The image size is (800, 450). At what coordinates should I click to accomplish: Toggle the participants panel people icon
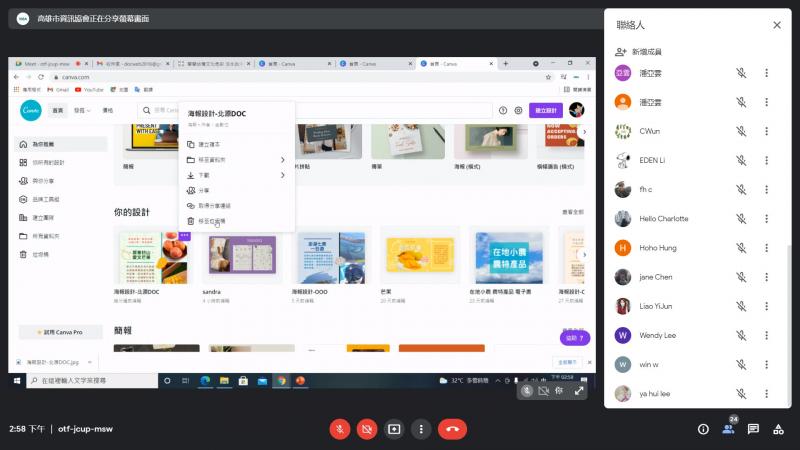[728, 429]
